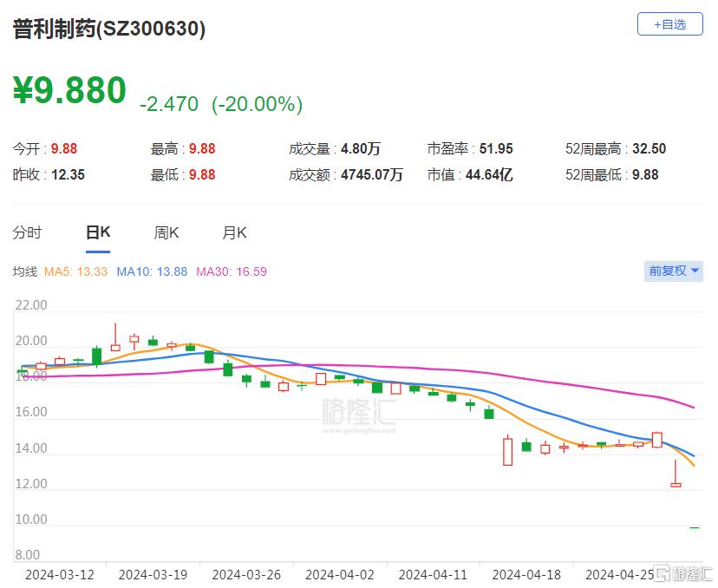Expand the 前复权 dropdown

[673, 271]
